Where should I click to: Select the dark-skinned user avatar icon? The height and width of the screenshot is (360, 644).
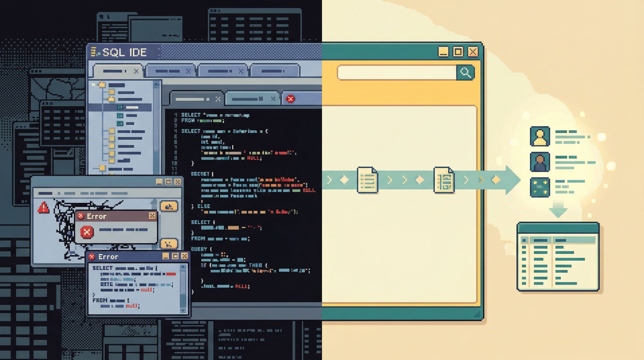(x=540, y=162)
